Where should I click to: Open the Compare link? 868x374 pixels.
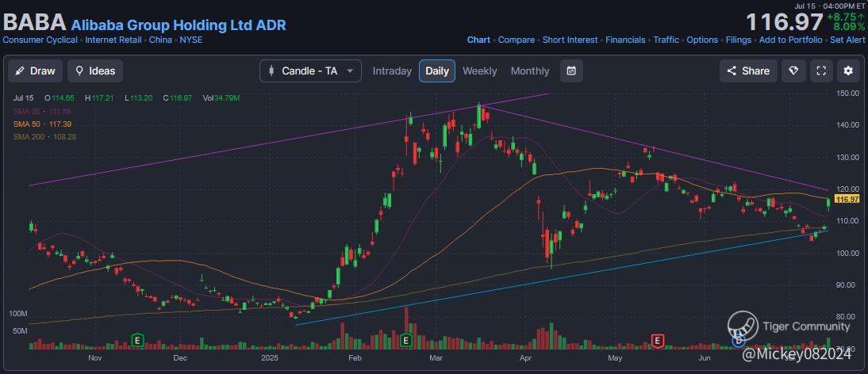pos(516,40)
